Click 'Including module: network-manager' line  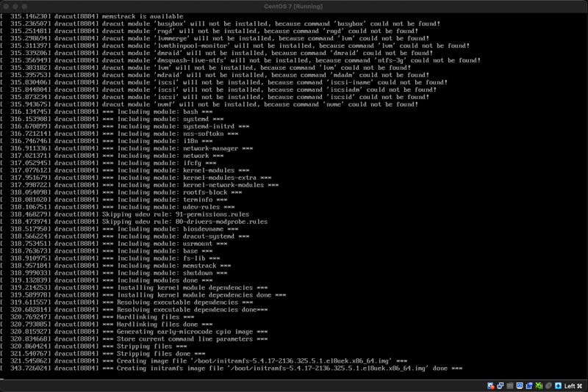(126, 148)
